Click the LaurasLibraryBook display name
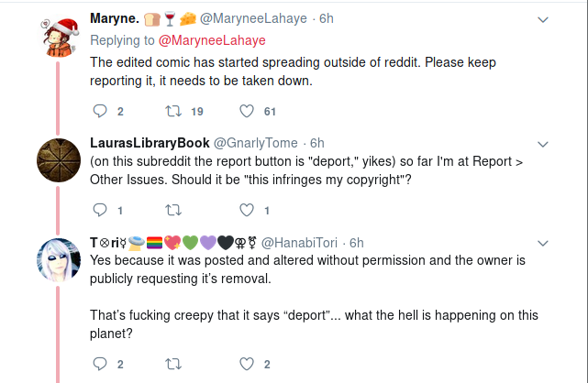This screenshot has width=588, height=383. point(150,143)
